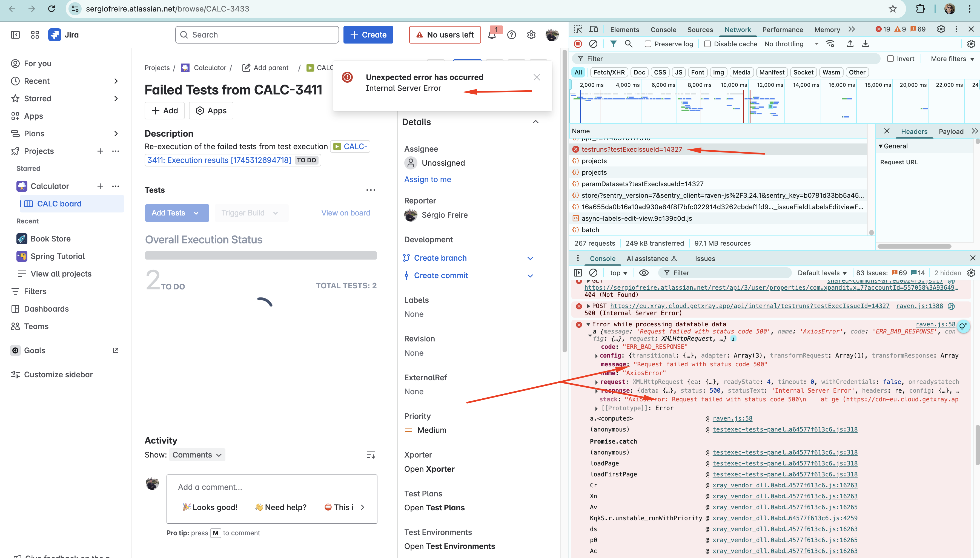980x558 pixels.
Task: Open the app switcher grid icon
Action: [35, 35]
